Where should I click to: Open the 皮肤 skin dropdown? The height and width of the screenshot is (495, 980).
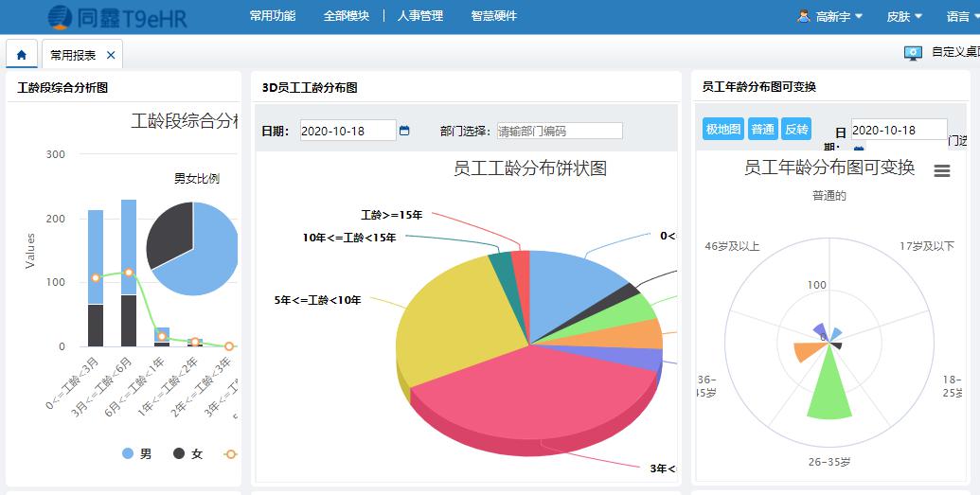904,16
